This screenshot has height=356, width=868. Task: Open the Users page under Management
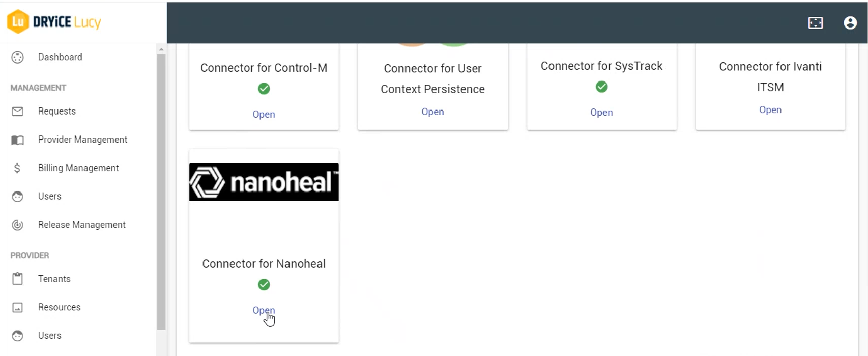tap(49, 197)
